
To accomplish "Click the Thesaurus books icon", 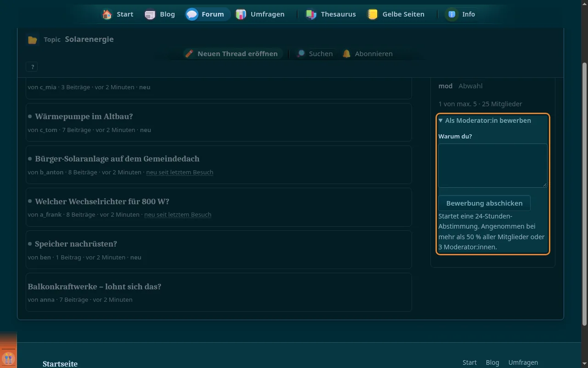I will [x=311, y=14].
